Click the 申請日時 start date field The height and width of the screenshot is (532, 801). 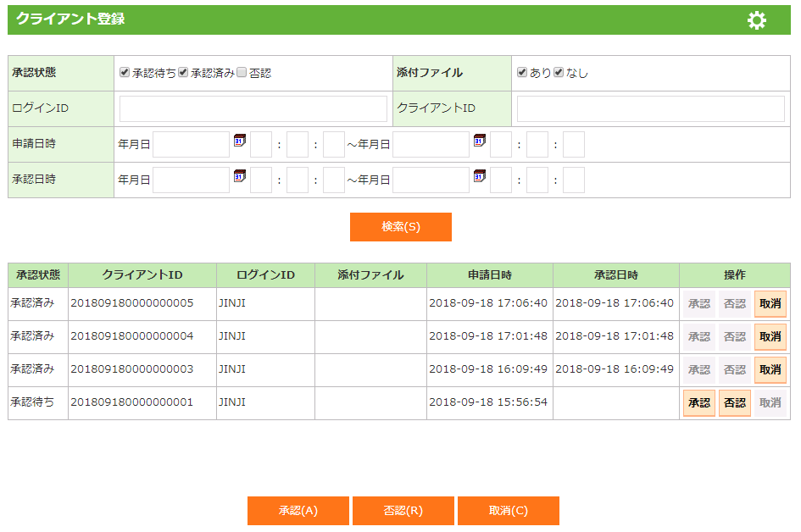(191, 145)
